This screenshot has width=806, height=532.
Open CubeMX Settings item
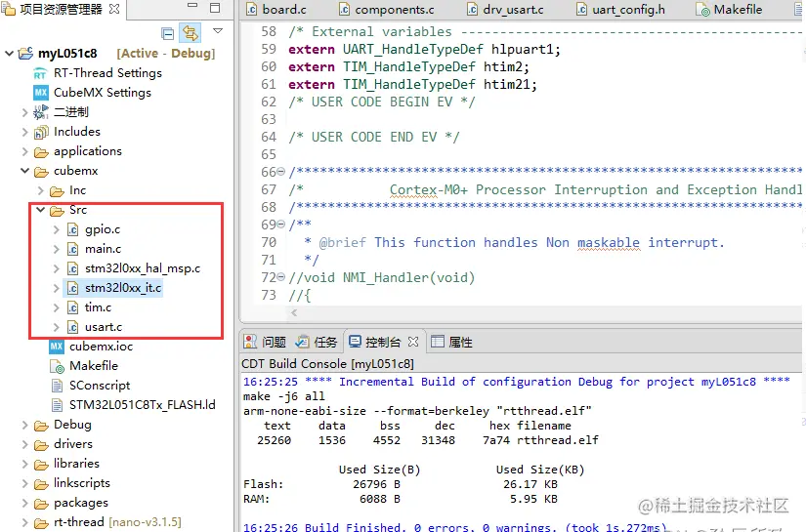click(x=103, y=93)
